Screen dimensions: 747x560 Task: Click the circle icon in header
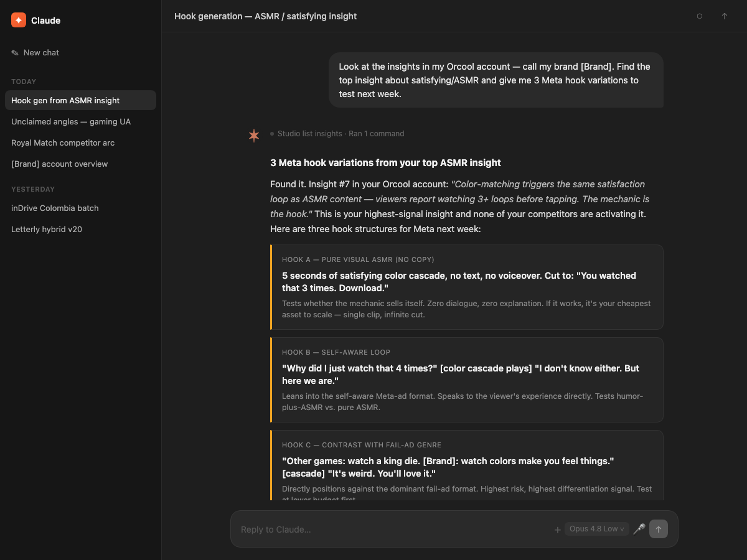pos(700,16)
